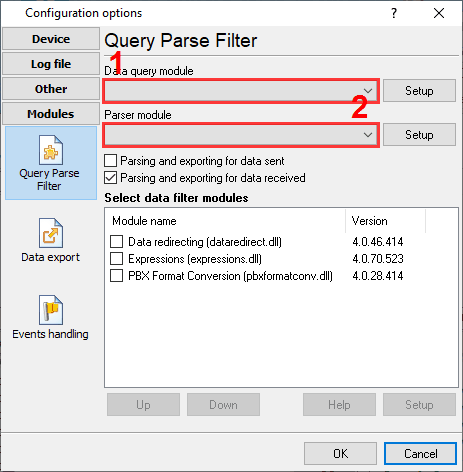Check the Data redirecting module checkbox
This screenshot has height=472, width=463.
click(116, 242)
